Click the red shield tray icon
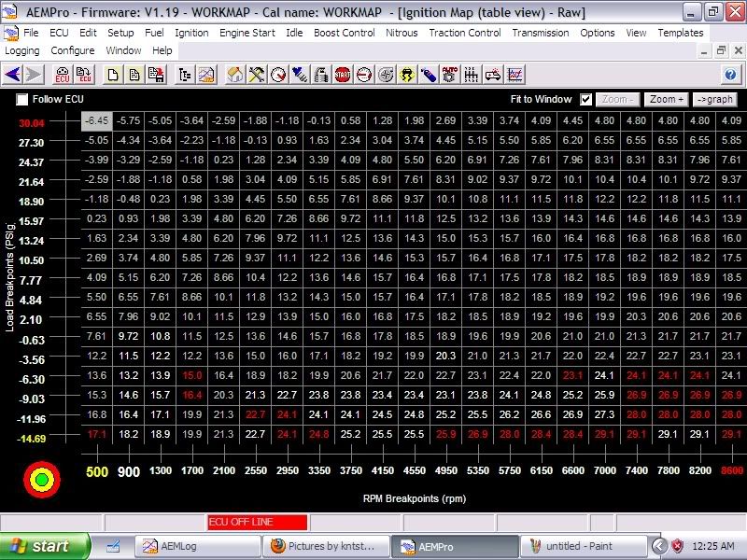This screenshot has height=560, width=747. click(x=678, y=546)
